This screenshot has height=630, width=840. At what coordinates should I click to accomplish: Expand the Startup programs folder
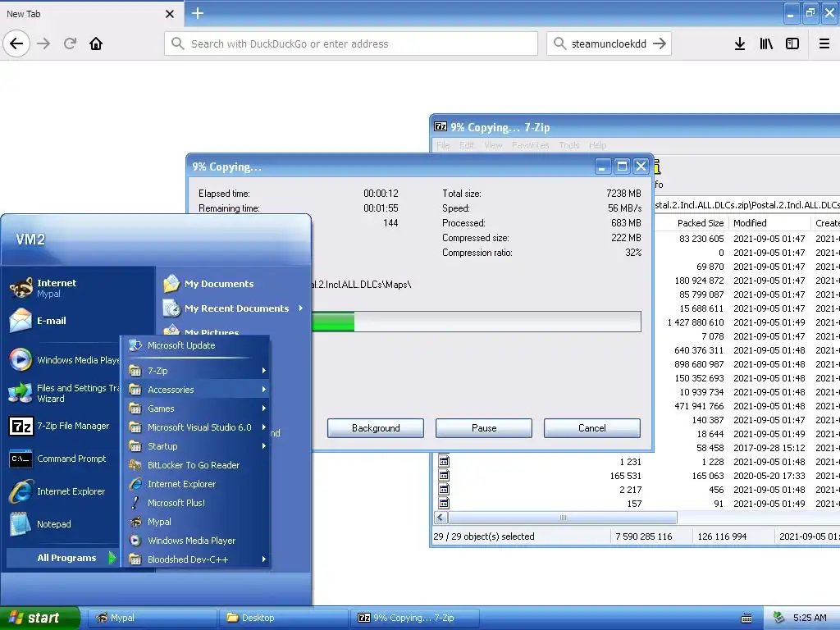pos(196,446)
